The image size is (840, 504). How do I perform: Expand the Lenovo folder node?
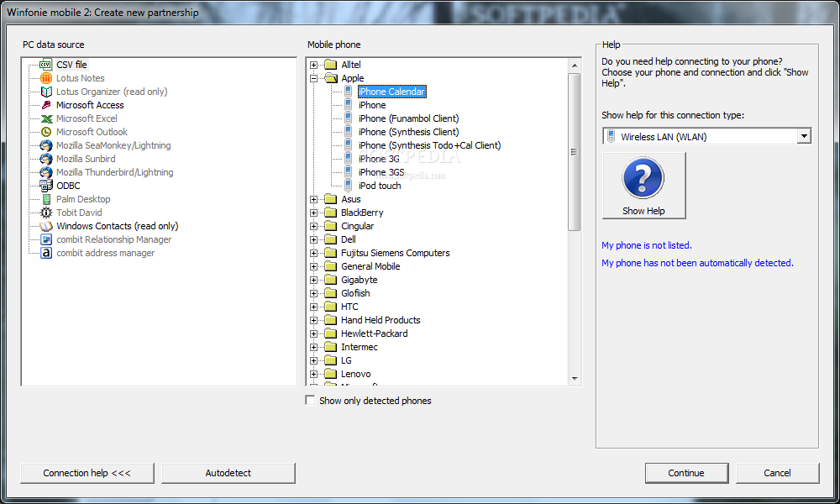[314, 374]
